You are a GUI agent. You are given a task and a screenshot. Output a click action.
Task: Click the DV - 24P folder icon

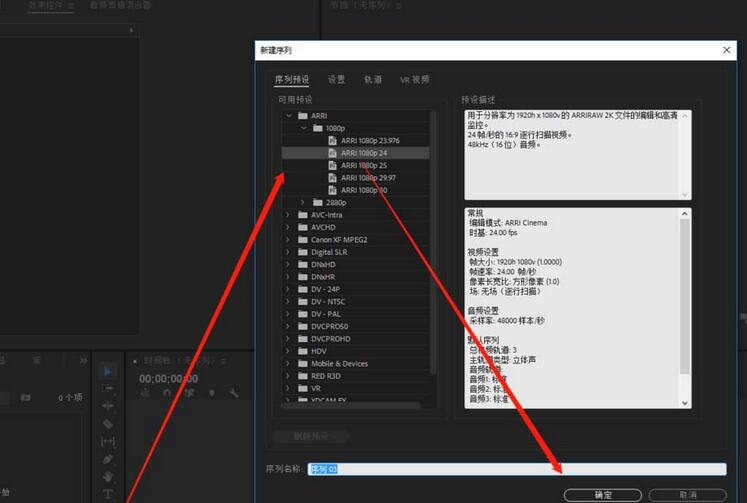(x=303, y=289)
